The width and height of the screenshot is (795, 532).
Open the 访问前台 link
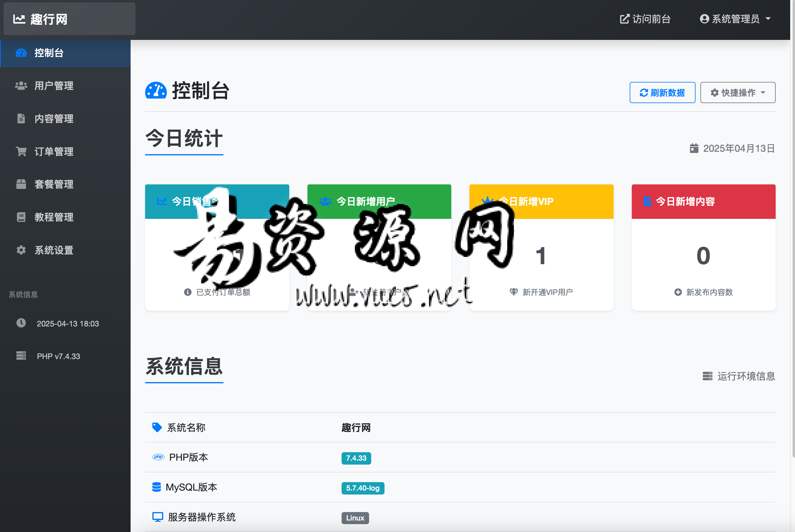click(645, 19)
